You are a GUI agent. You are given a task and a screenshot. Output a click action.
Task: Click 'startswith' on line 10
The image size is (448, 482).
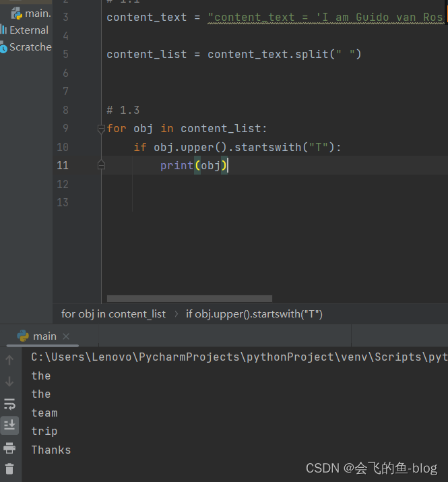(x=267, y=147)
